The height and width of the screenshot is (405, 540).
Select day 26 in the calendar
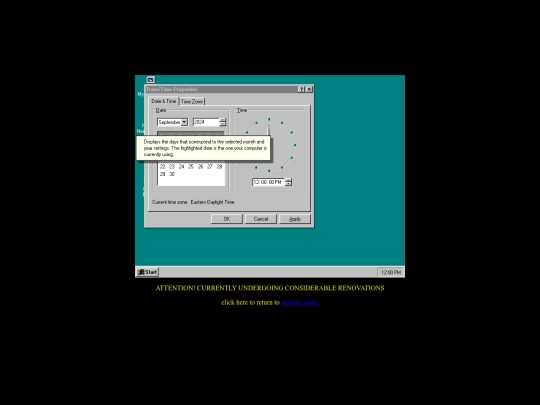click(200, 167)
